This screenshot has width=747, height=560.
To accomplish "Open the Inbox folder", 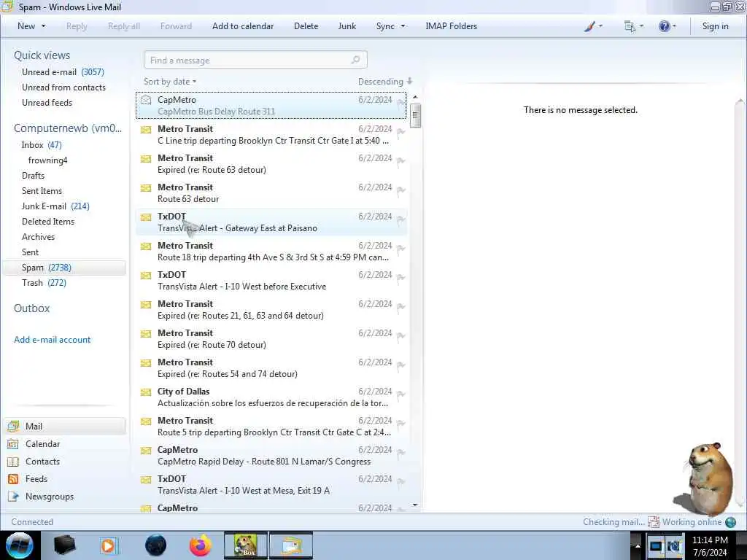I will 42,145.
